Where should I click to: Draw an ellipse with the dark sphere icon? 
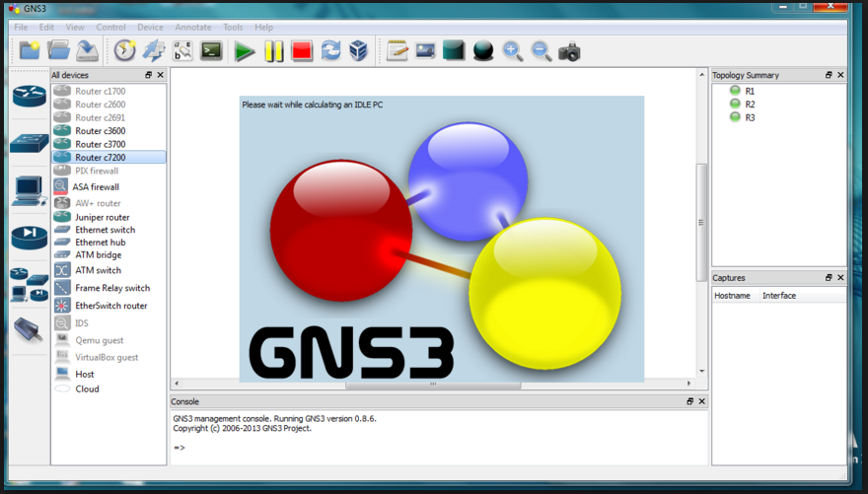point(483,51)
